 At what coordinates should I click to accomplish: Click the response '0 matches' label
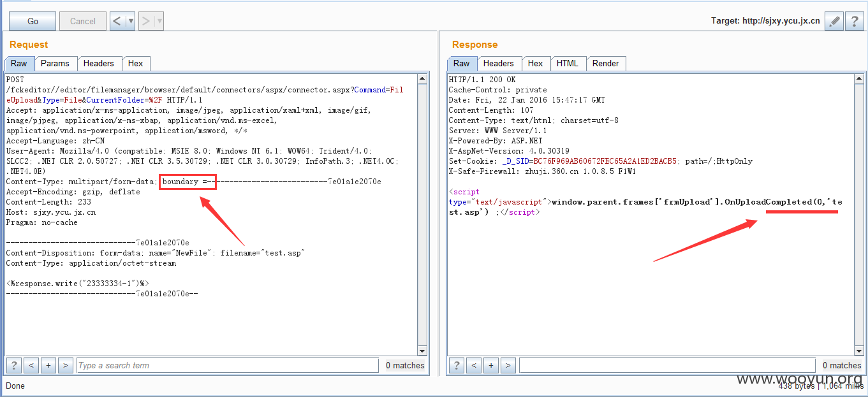[842, 365]
